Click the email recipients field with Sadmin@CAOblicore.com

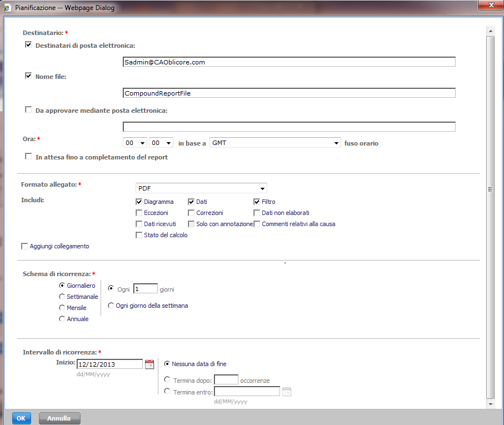point(289,62)
